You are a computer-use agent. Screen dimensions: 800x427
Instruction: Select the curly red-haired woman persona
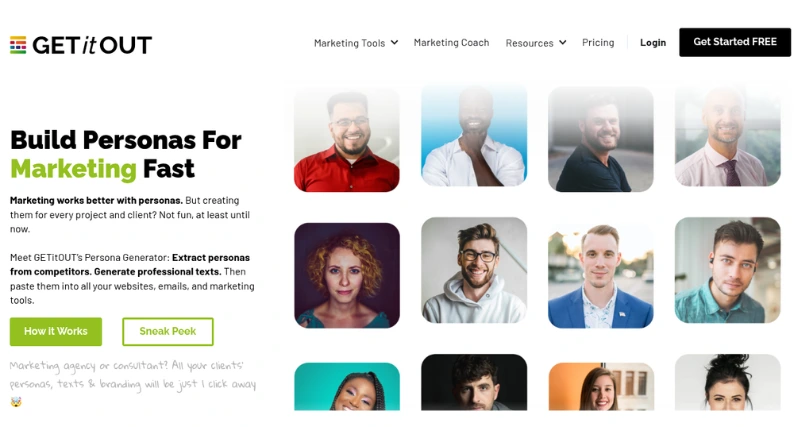click(x=346, y=275)
